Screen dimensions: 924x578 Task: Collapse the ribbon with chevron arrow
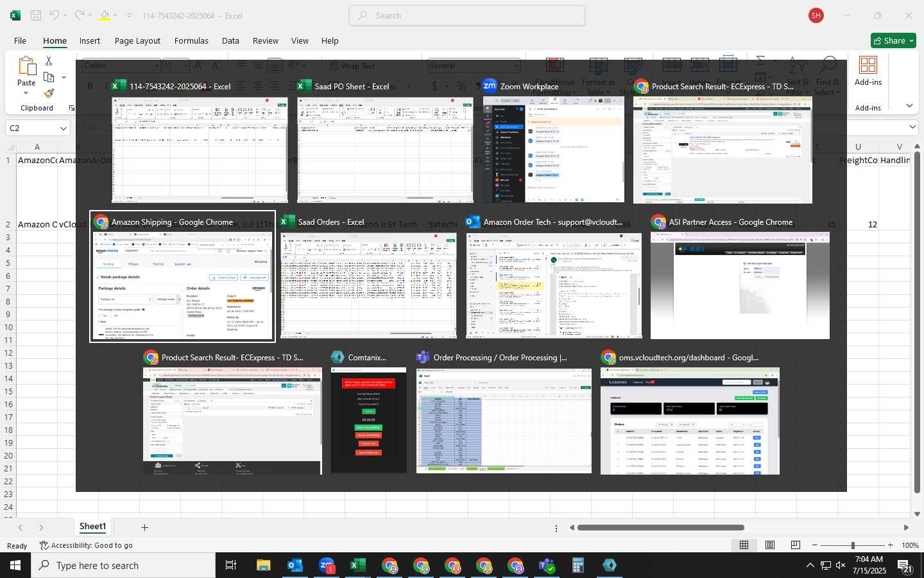click(x=909, y=105)
